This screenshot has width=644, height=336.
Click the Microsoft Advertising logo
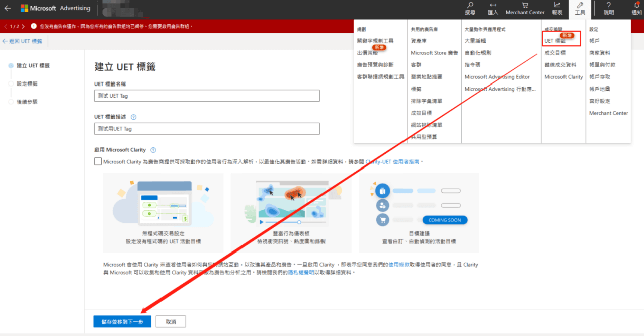click(x=55, y=8)
